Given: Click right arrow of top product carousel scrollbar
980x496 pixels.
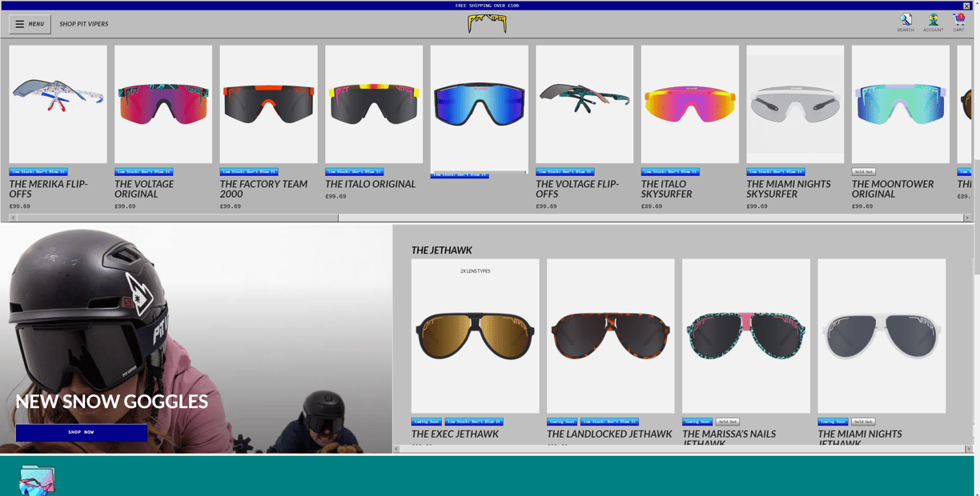Looking at the screenshot, I should click(x=967, y=218).
